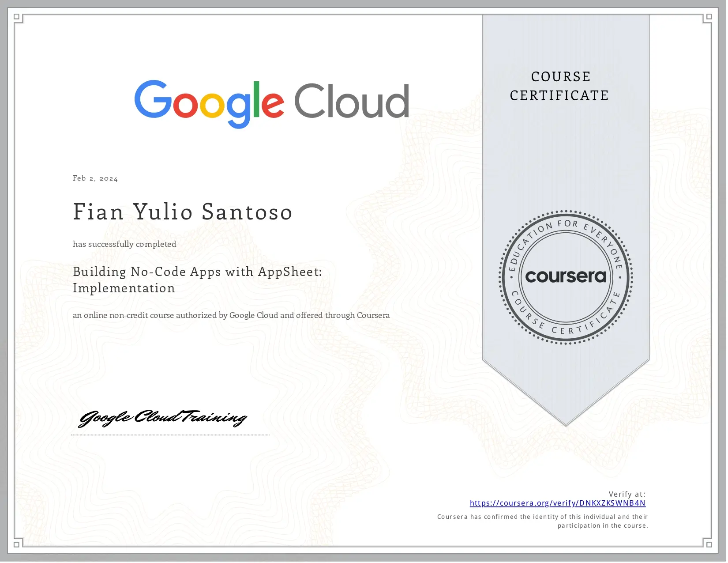
Task: Click the 'Coursera has confirmed the identity' notice
Action: pyautogui.click(x=543, y=521)
